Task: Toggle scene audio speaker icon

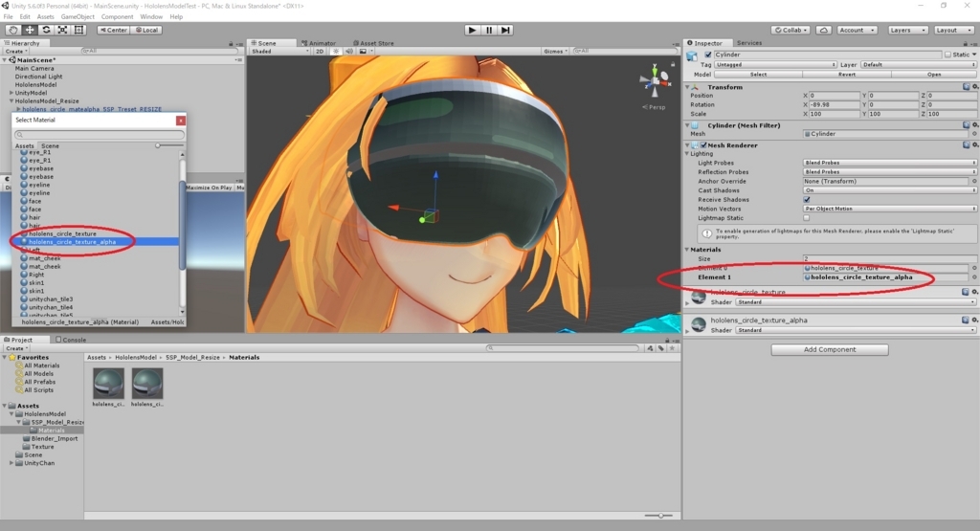Action: coord(349,52)
